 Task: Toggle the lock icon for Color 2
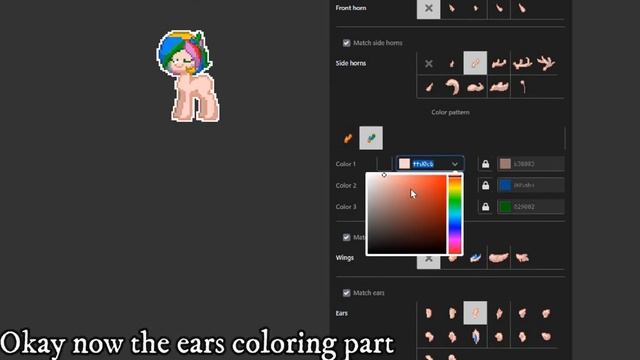point(485,185)
